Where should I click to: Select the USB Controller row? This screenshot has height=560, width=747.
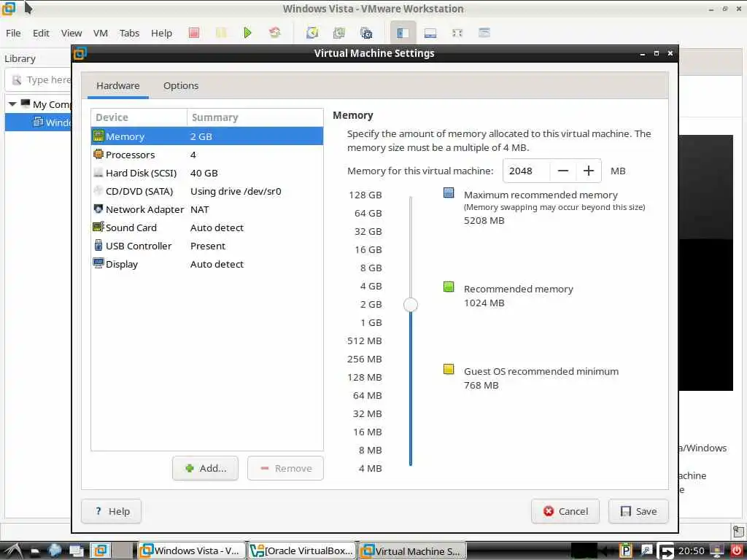point(206,246)
